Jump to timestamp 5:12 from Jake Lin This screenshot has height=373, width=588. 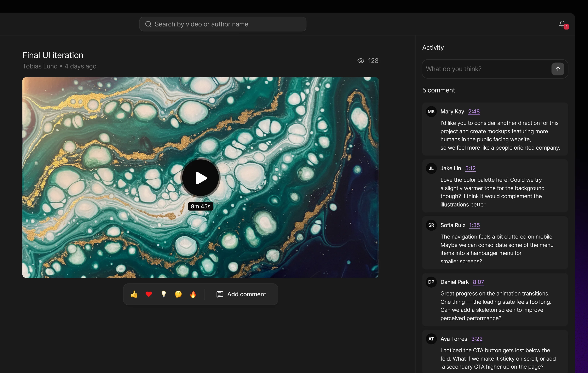470,168
